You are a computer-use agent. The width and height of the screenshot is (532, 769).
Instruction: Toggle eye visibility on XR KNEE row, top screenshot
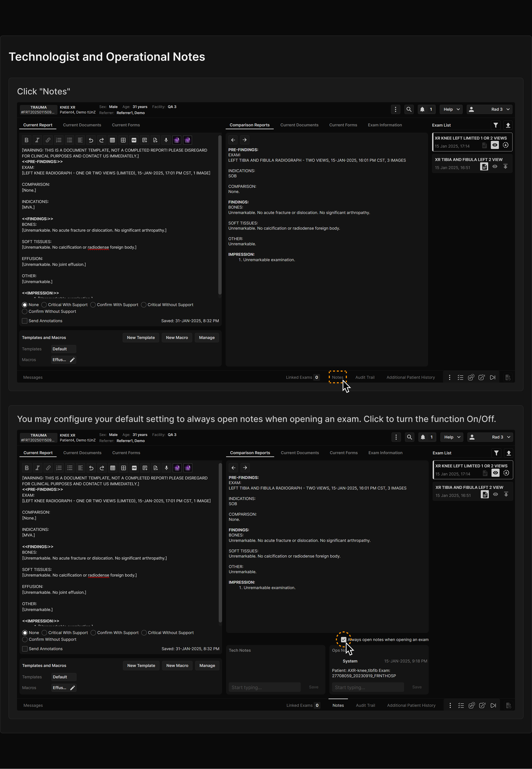click(495, 145)
